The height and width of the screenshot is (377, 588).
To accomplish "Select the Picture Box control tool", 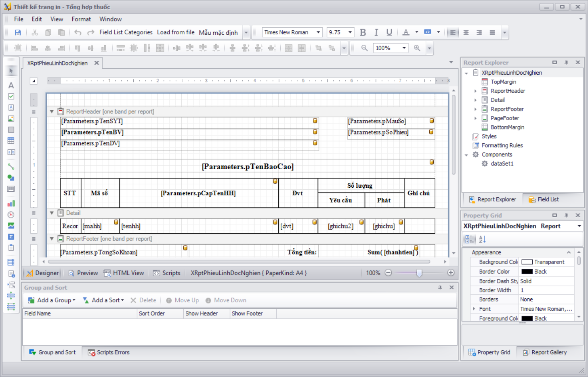I will click(x=11, y=119).
